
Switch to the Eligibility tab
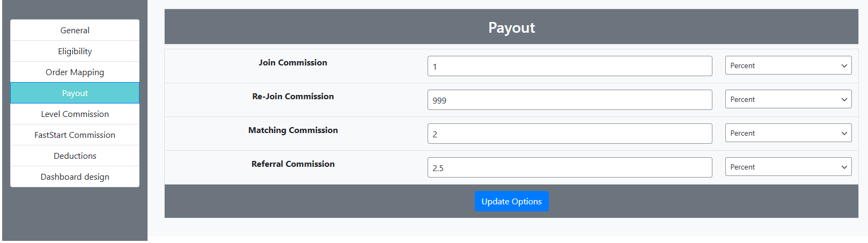coord(75,51)
